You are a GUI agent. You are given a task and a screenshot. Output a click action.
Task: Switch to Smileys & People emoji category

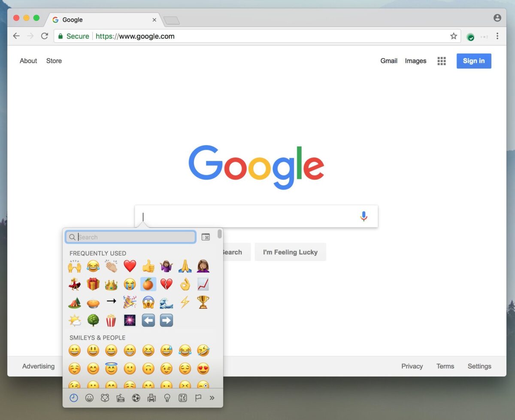(89, 398)
